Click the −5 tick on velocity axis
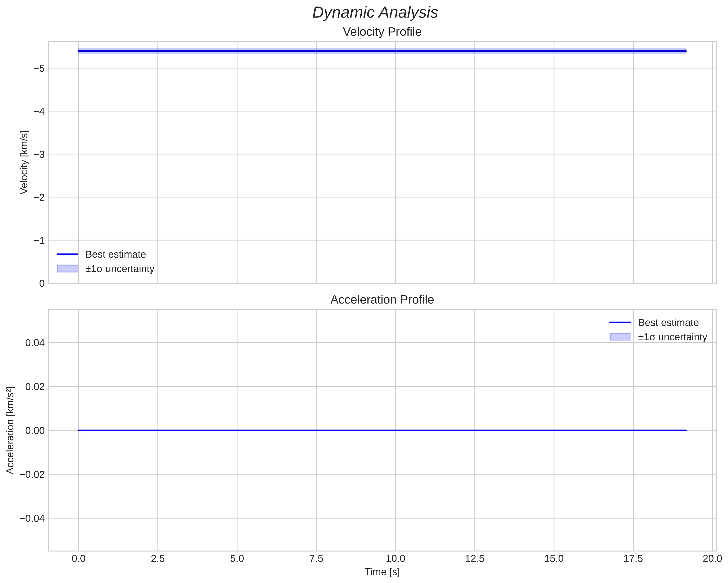The height and width of the screenshot is (583, 728). point(39,69)
